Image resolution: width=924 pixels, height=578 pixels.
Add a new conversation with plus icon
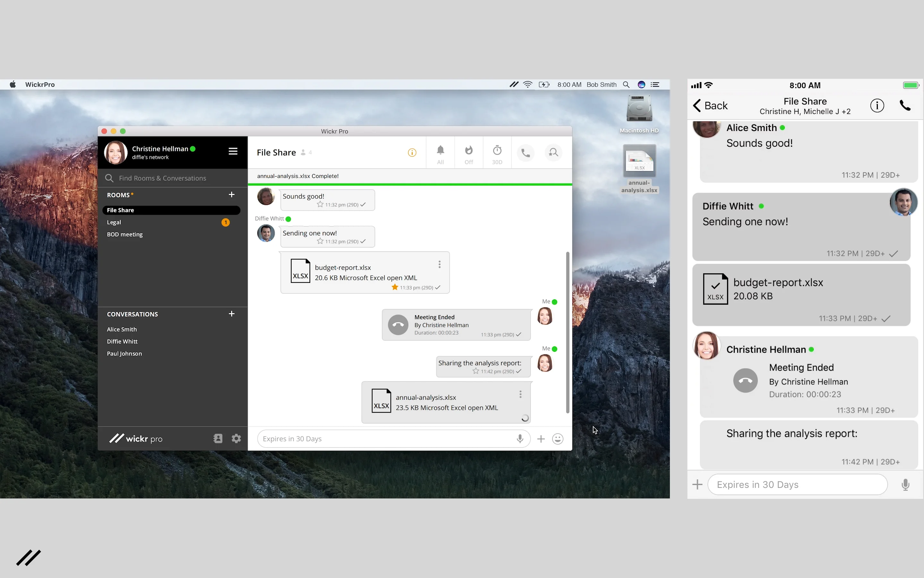click(x=231, y=314)
